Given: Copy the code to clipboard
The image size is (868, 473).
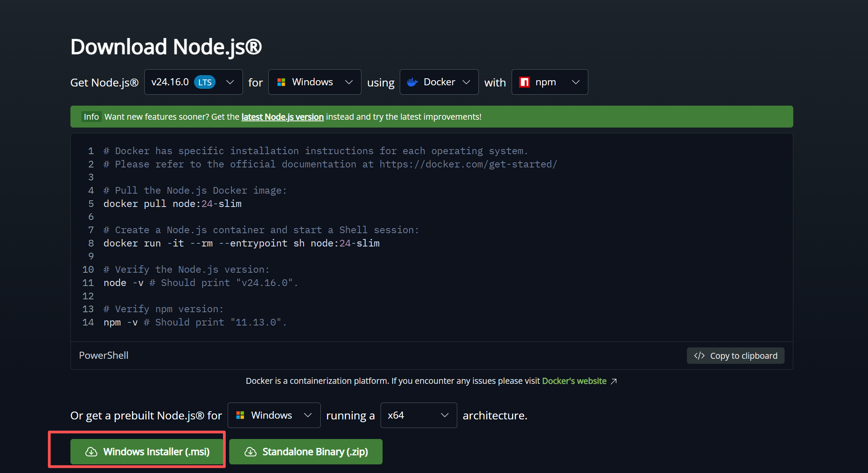Looking at the screenshot, I should [x=735, y=356].
